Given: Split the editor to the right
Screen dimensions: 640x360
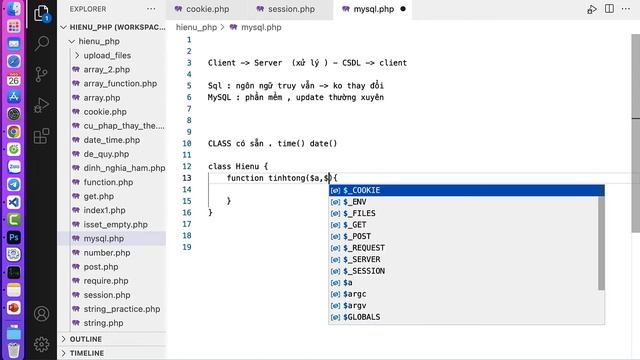Looking at the screenshot, I should point(609,9).
